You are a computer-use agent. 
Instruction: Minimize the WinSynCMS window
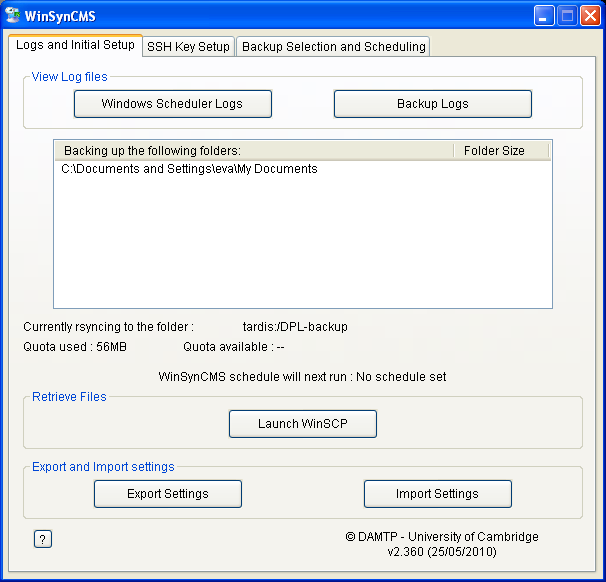click(x=545, y=15)
